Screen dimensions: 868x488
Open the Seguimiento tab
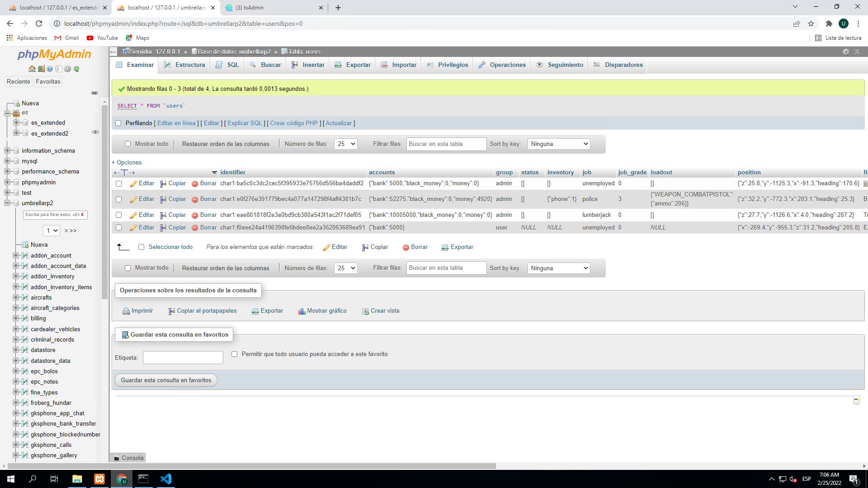565,65
